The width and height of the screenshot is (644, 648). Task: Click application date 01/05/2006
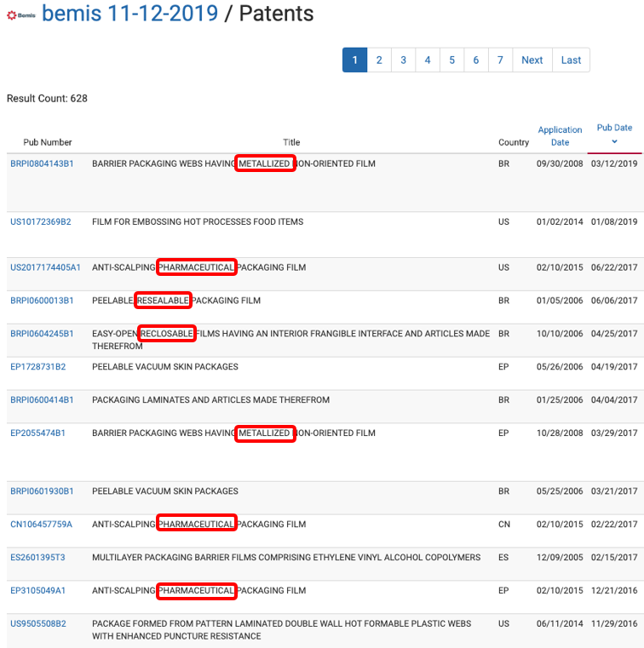point(560,301)
